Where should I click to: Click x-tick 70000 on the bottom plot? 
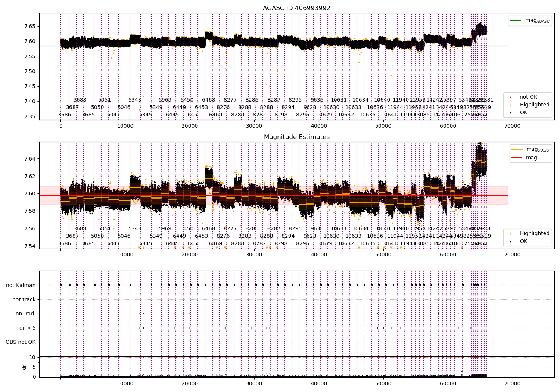point(512,384)
